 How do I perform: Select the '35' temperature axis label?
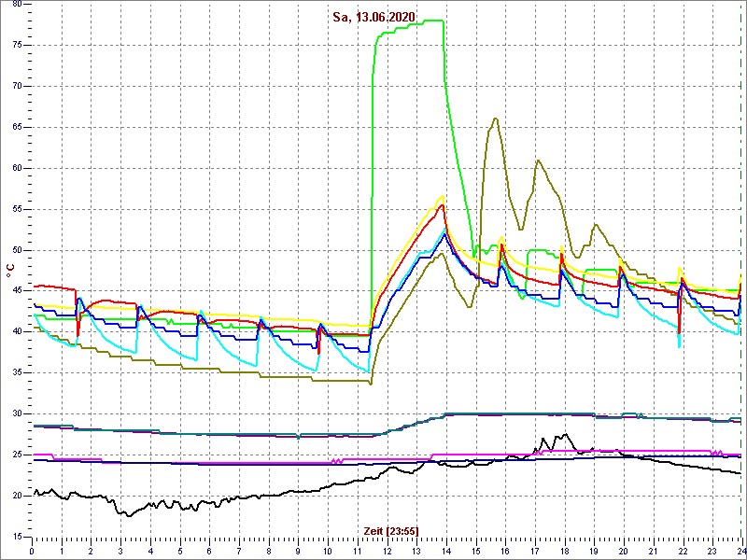tap(16, 372)
